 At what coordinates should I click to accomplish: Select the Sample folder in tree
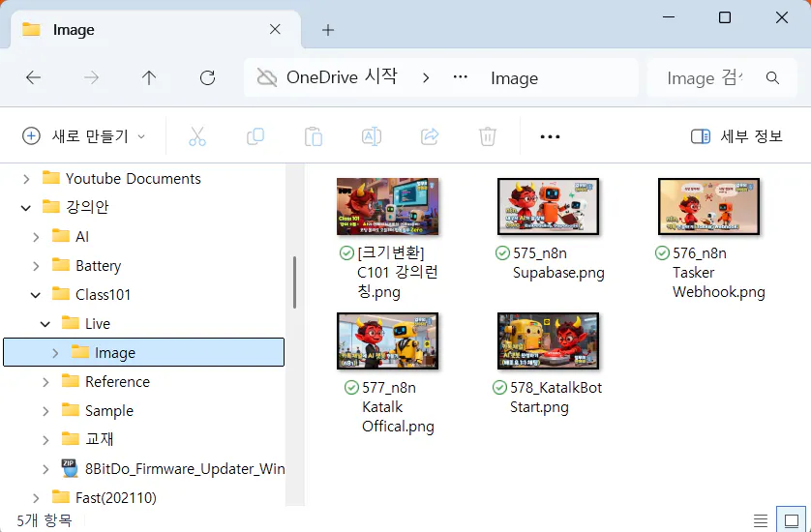point(109,410)
